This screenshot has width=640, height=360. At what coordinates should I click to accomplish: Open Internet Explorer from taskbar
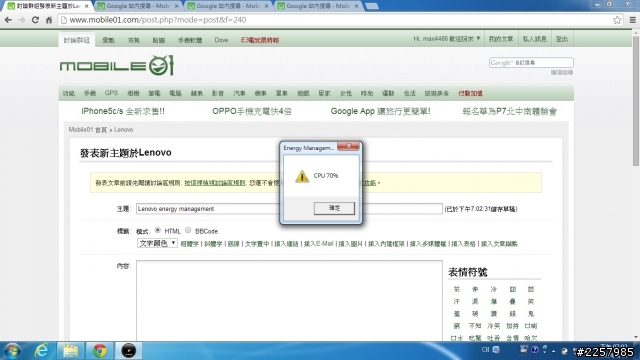click(41, 351)
